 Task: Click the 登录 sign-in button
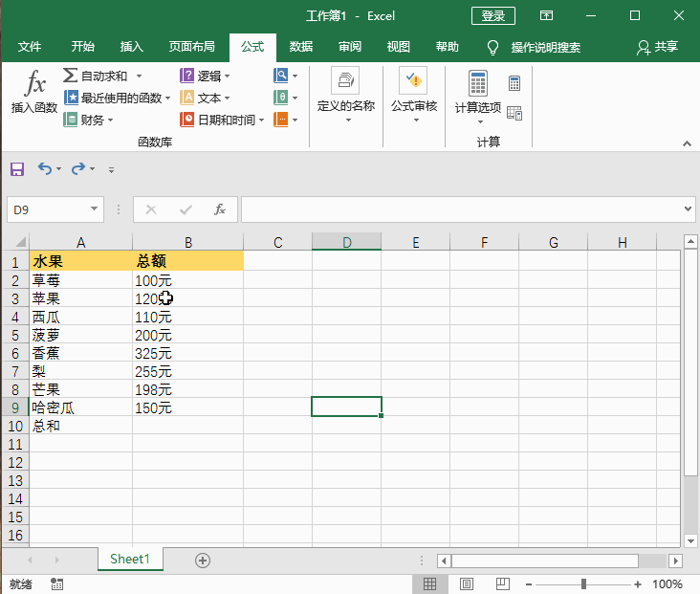click(x=493, y=16)
